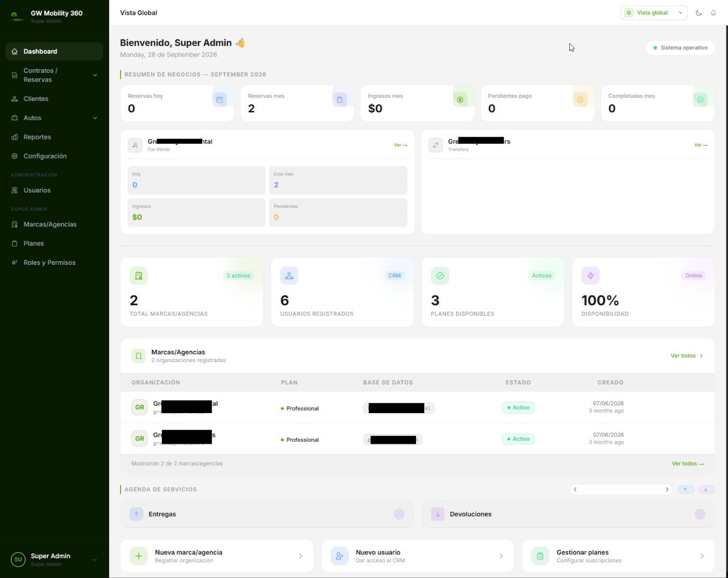Click the Disponibilidad lightning icon
Image resolution: width=728 pixels, height=578 pixels.
tap(591, 276)
